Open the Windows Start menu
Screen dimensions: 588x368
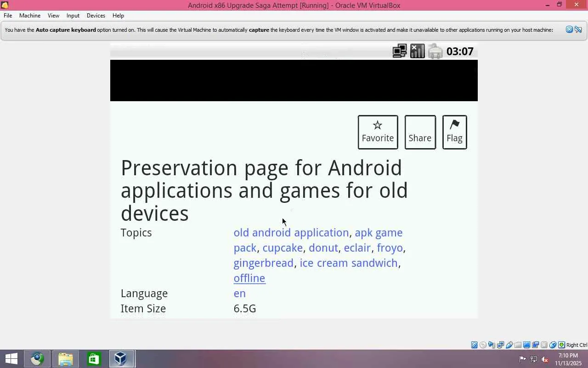point(11,359)
